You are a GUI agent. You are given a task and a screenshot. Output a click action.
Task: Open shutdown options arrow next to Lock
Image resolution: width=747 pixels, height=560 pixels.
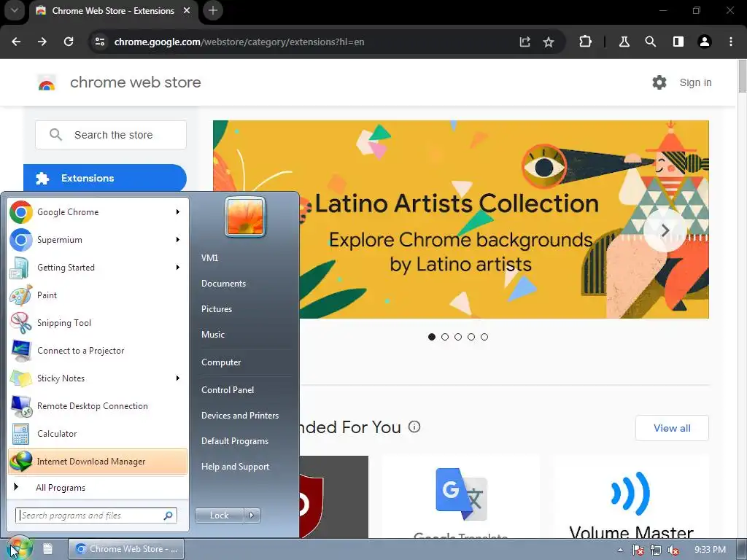coord(252,516)
